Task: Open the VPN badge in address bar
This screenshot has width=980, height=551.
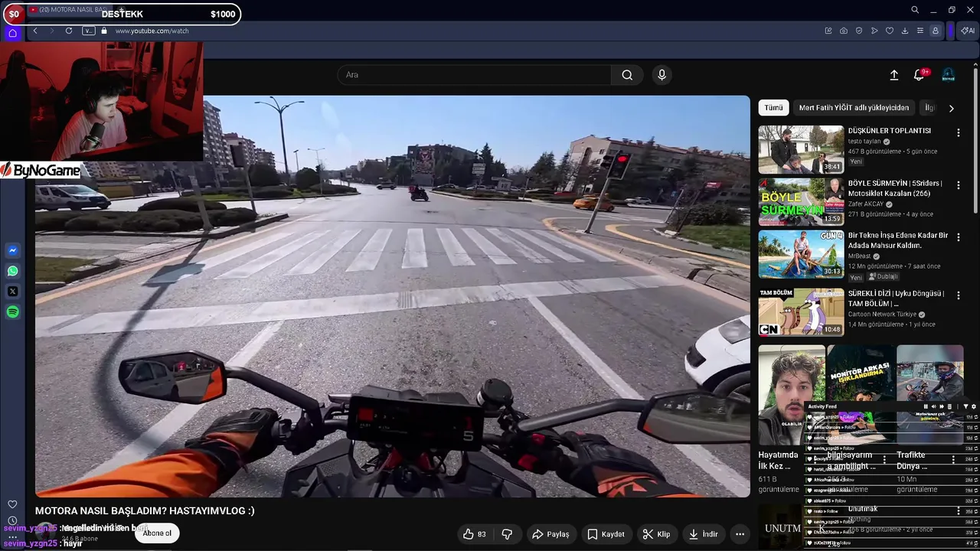Action: coord(88,31)
